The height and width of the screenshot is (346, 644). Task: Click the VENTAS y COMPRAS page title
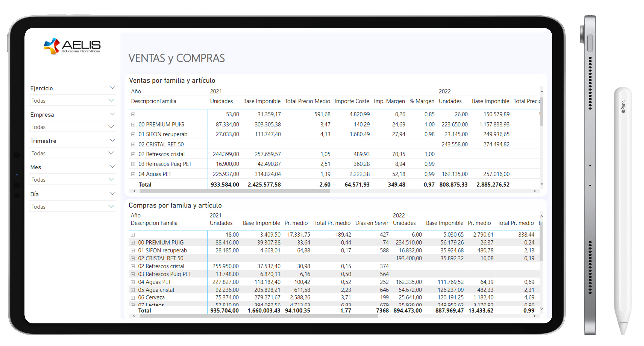176,58
